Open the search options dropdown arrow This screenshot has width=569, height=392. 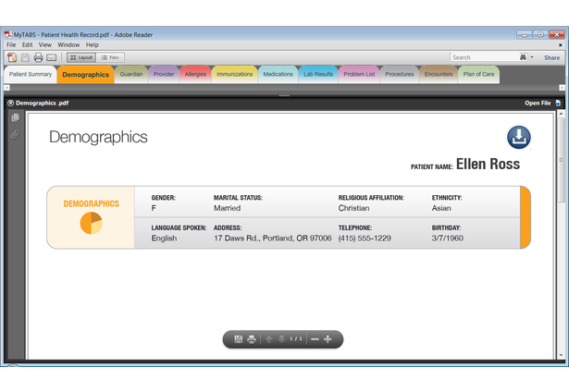tap(532, 57)
